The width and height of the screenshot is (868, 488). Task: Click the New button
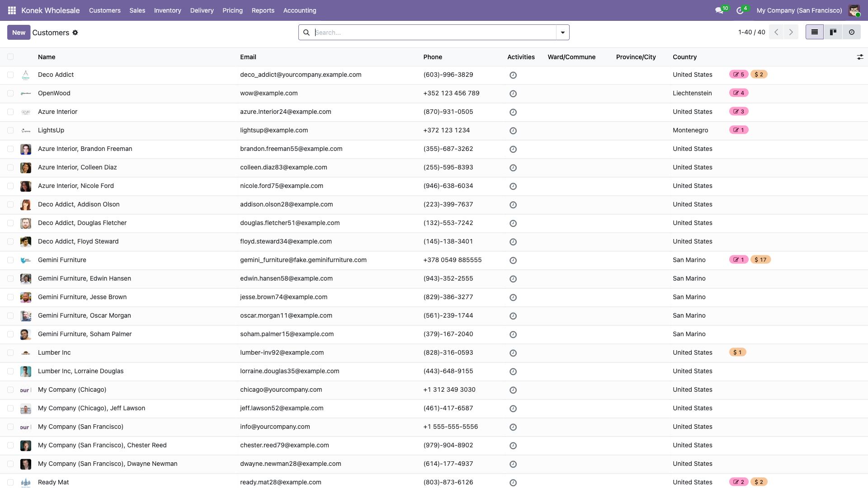click(x=19, y=32)
